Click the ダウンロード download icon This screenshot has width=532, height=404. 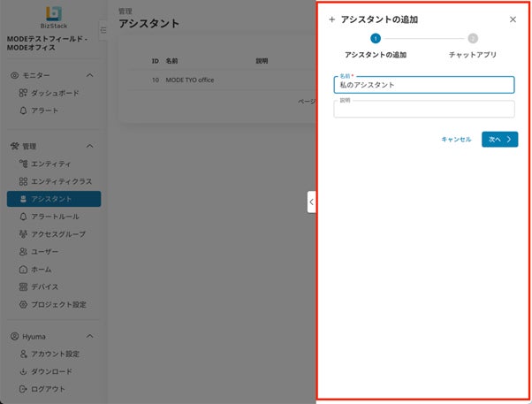click(23, 372)
